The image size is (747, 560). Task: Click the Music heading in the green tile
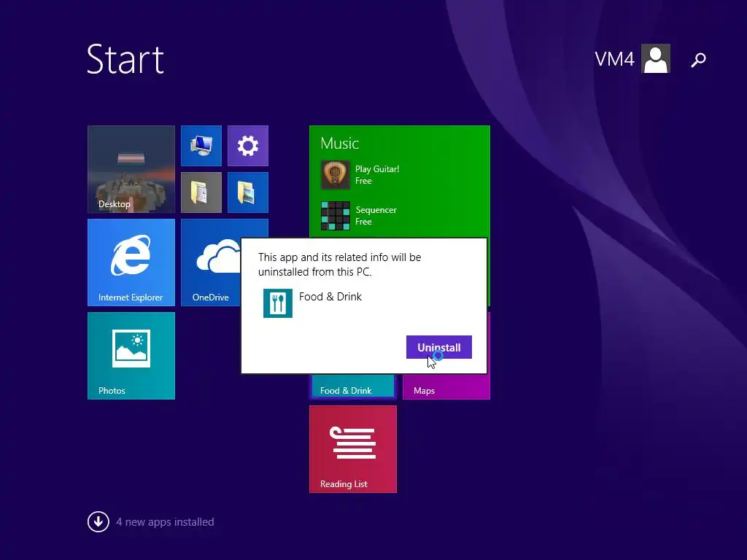(x=339, y=144)
